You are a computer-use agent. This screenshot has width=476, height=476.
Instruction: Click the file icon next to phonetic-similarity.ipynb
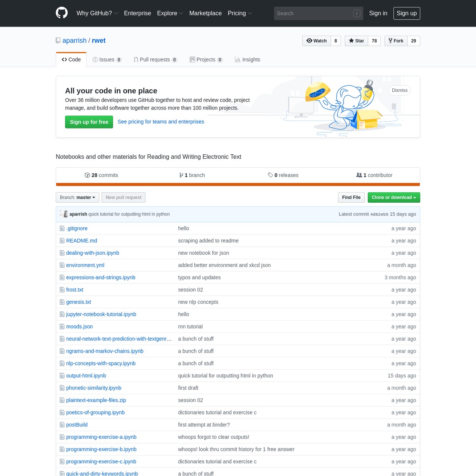62,388
